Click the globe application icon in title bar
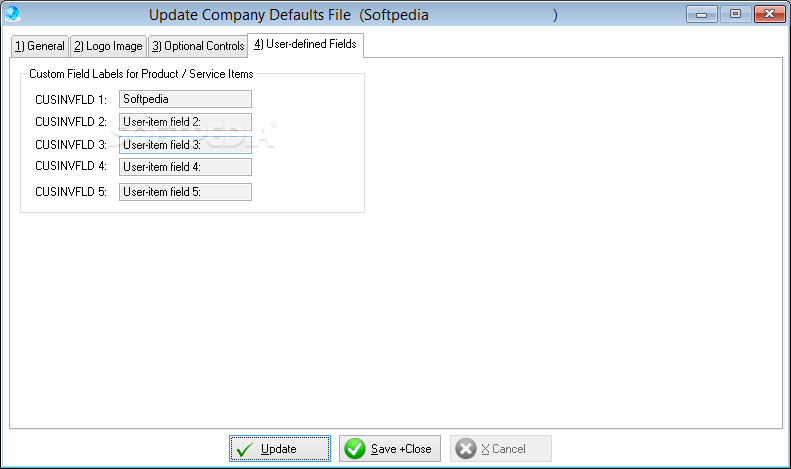This screenshot has width=791, height=469. [12, 14]
